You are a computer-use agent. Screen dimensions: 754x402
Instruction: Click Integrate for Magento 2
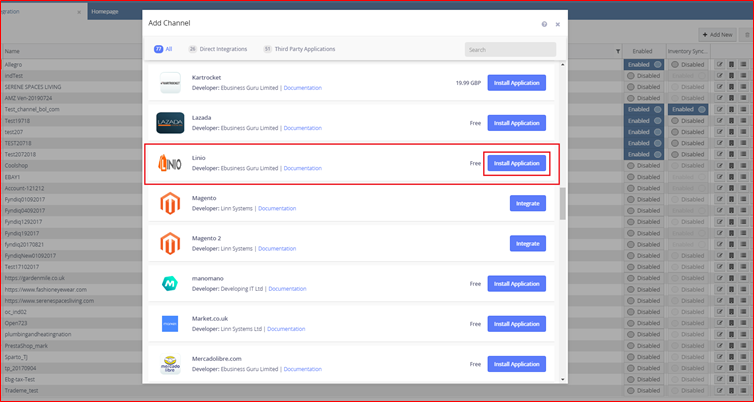coord(528,244)
